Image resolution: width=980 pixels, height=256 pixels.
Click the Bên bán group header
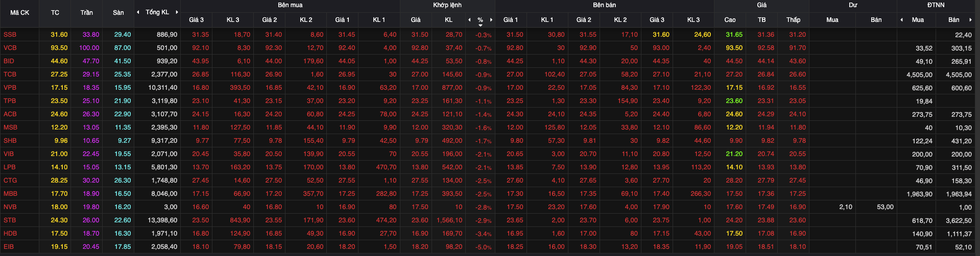[604, 5]
